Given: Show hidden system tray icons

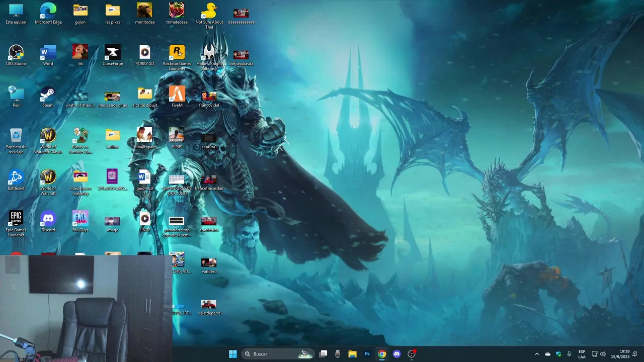Looking at the screenshot, I should 537,354.
